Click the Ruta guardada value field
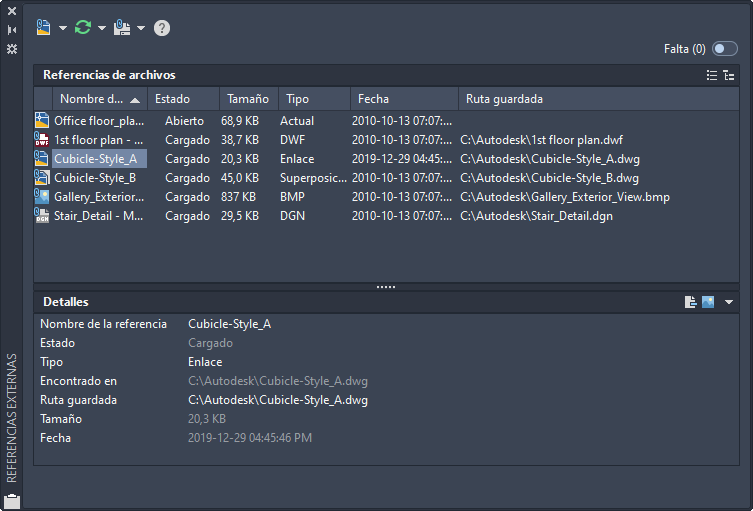 click(x=278, y=400)
